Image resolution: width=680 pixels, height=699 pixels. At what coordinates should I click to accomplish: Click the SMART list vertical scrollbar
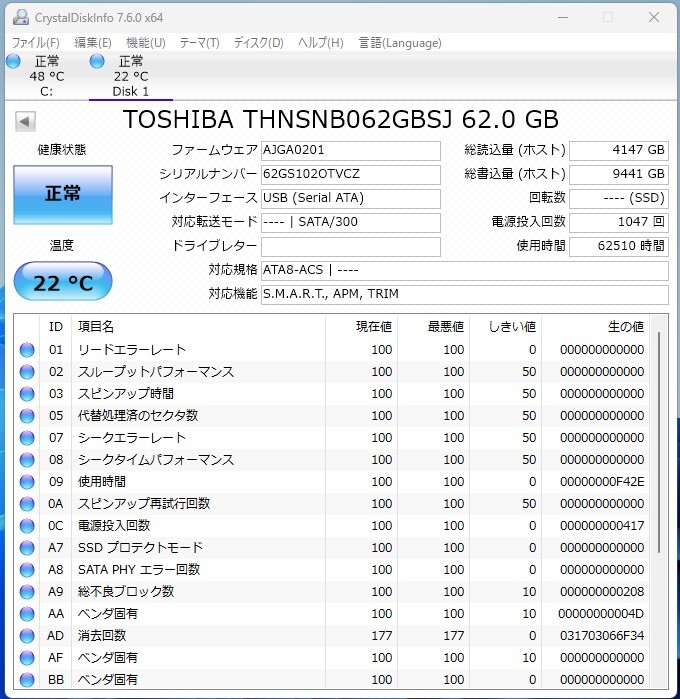[x=659, y=442]
